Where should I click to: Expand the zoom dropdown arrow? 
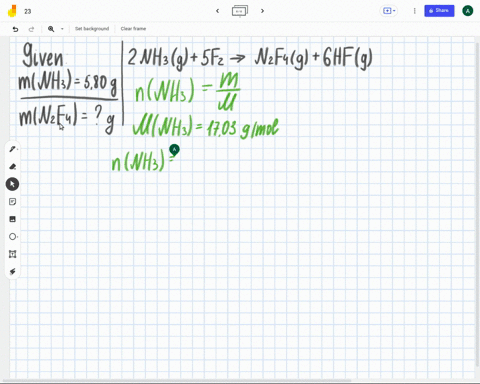[62, 29]
